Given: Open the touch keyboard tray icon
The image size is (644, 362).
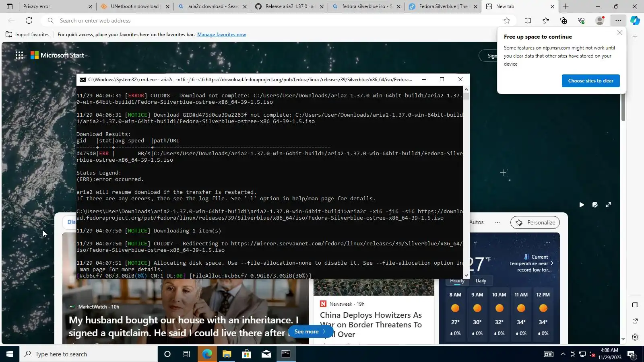Looking at the screenshot, I should [548, 354].
